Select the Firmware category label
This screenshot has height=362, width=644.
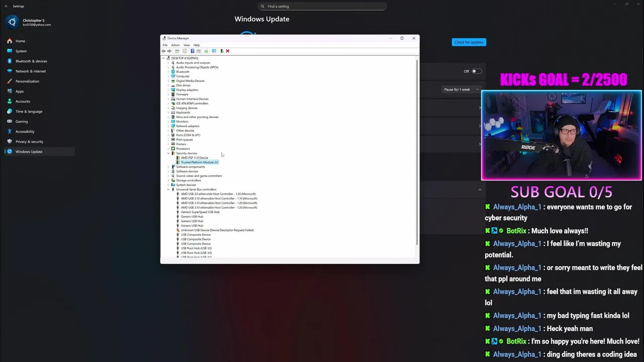click(182, 95)
